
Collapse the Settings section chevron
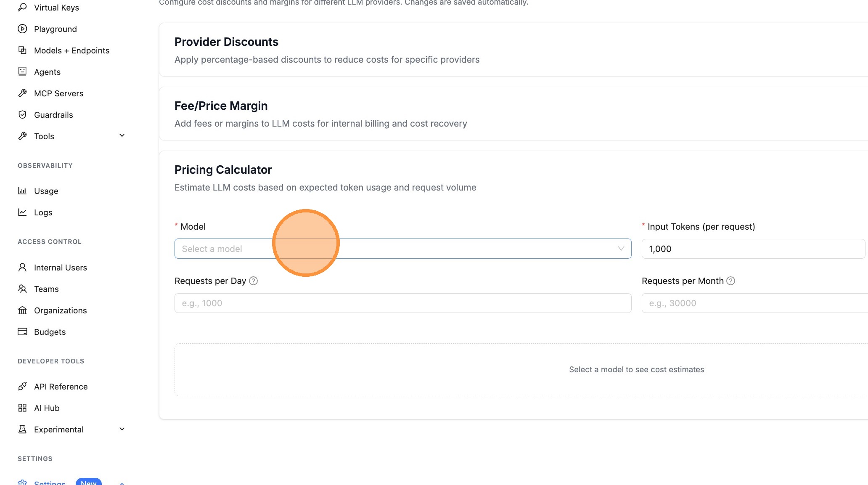pos(122,483)
